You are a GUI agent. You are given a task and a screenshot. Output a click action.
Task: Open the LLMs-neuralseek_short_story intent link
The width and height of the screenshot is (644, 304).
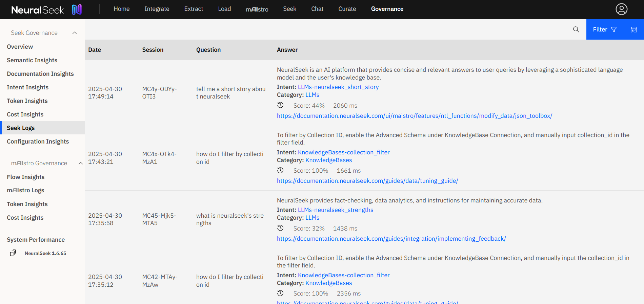[338, 87]
